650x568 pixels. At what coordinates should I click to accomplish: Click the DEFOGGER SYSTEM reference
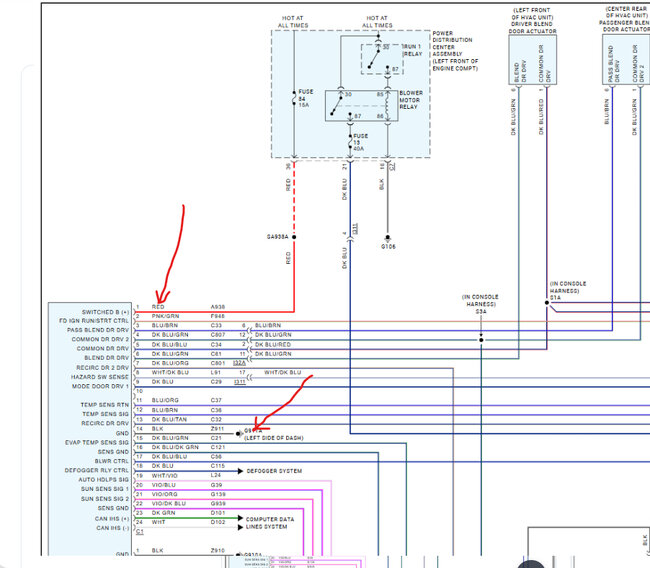click(x=274, y=471)
